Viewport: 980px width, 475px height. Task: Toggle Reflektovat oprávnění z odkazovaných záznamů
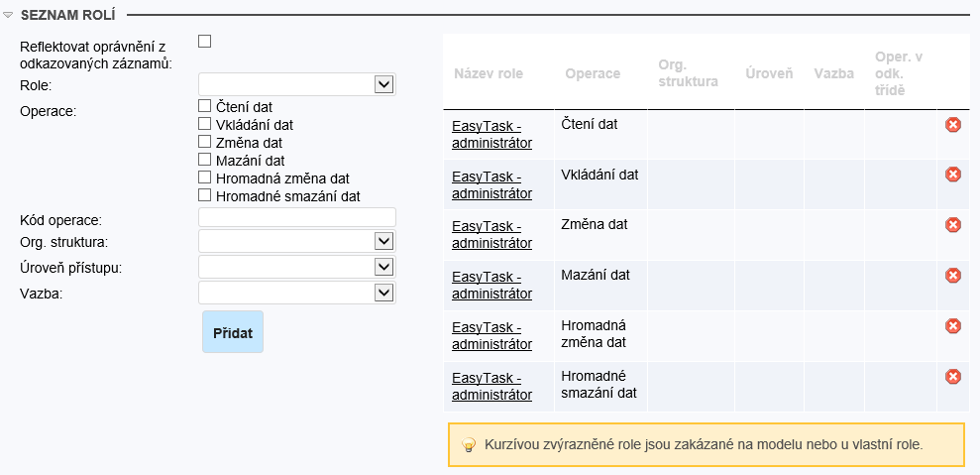click(x=205, y=42)
